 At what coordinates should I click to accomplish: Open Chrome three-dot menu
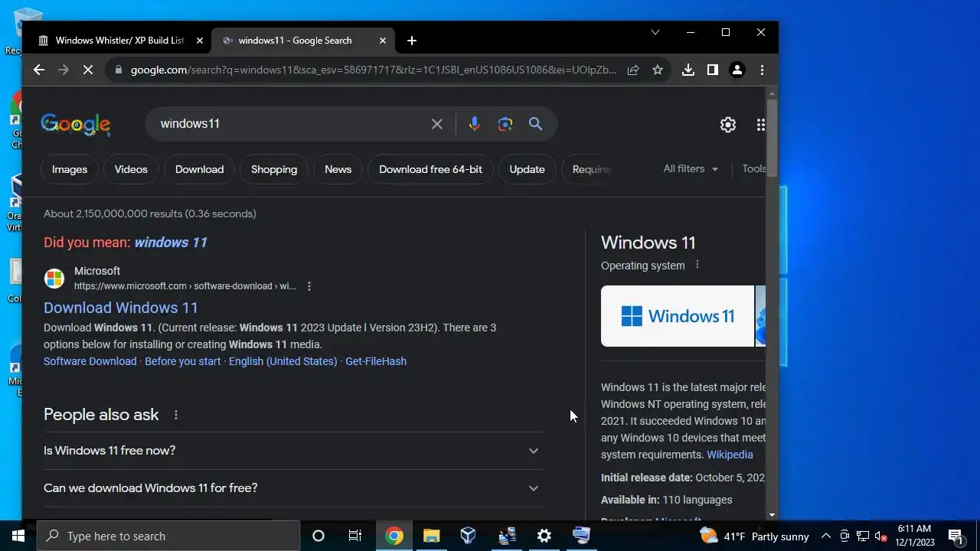pyautogui.click(x=762, y=70)
